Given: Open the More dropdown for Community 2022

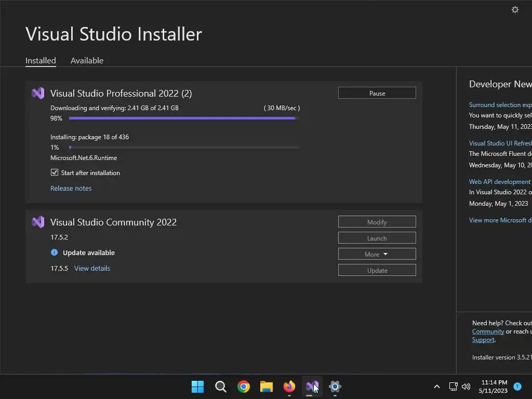Looking at the screenshot, I should tap(377, 254).
